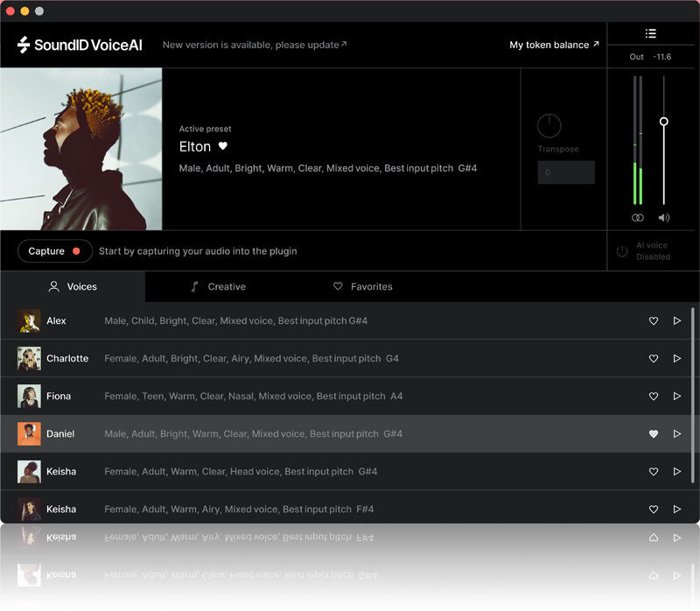700x611 pixels.
Task: Unfavorite the Daniel voice
Action: coord(653,433)
